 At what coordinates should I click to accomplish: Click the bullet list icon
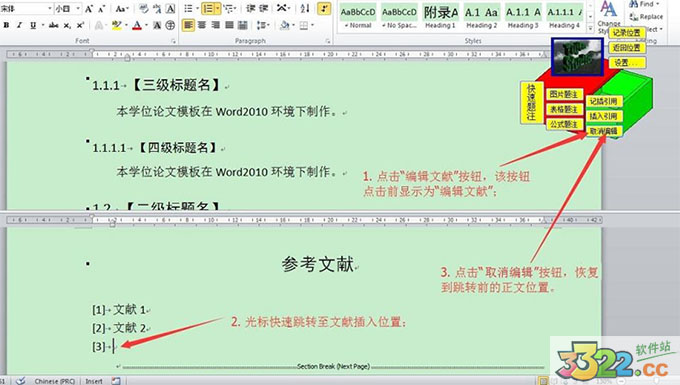click(188, 8)
